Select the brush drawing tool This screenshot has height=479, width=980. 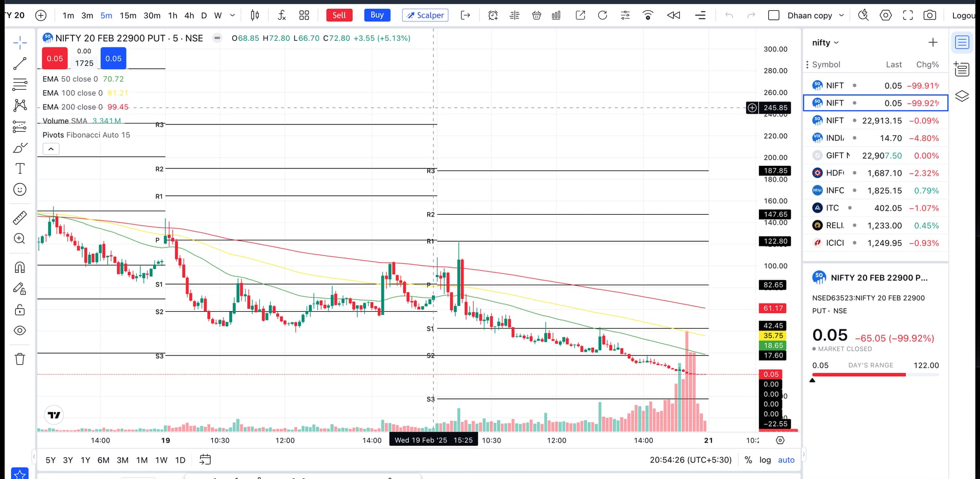point(20,148)
